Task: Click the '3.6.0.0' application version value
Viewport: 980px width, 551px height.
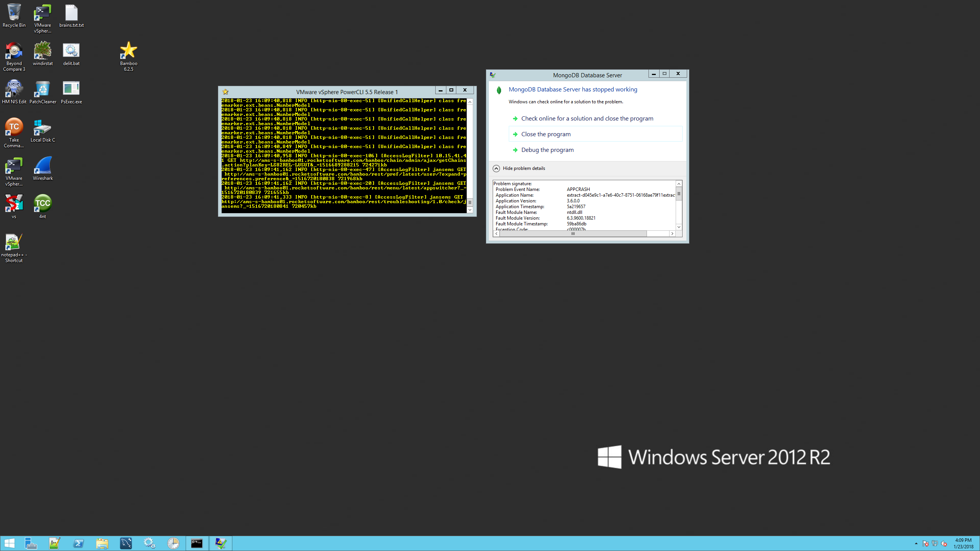Action: [573, 201]
